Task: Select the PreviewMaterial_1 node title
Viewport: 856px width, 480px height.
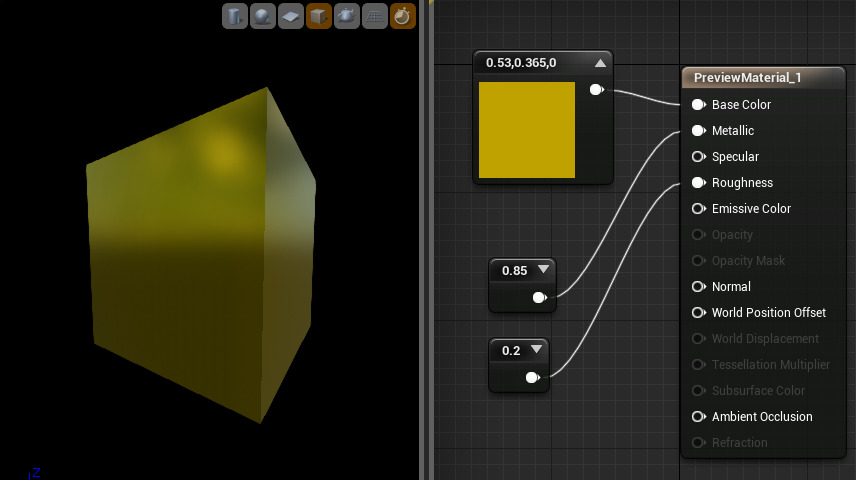Action: coord(747,78)
